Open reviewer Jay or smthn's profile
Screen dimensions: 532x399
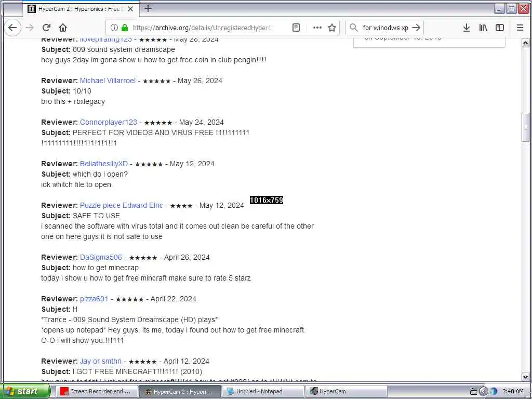pos(100,361)
